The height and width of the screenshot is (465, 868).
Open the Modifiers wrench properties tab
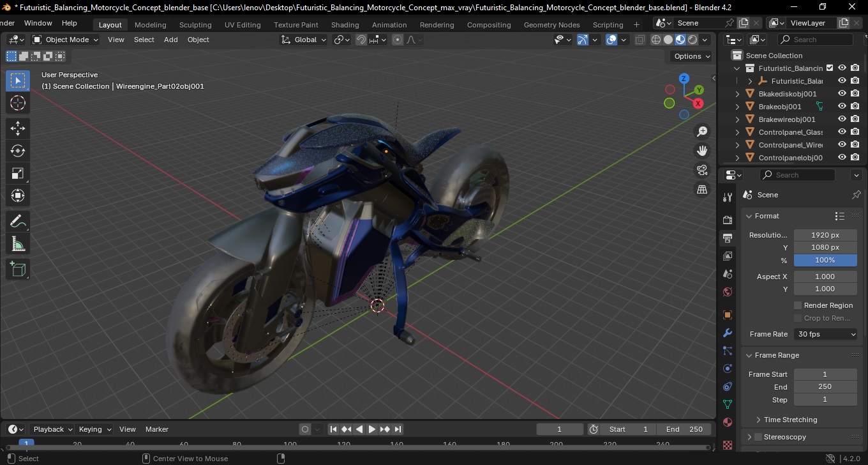(x=728, y=333)
